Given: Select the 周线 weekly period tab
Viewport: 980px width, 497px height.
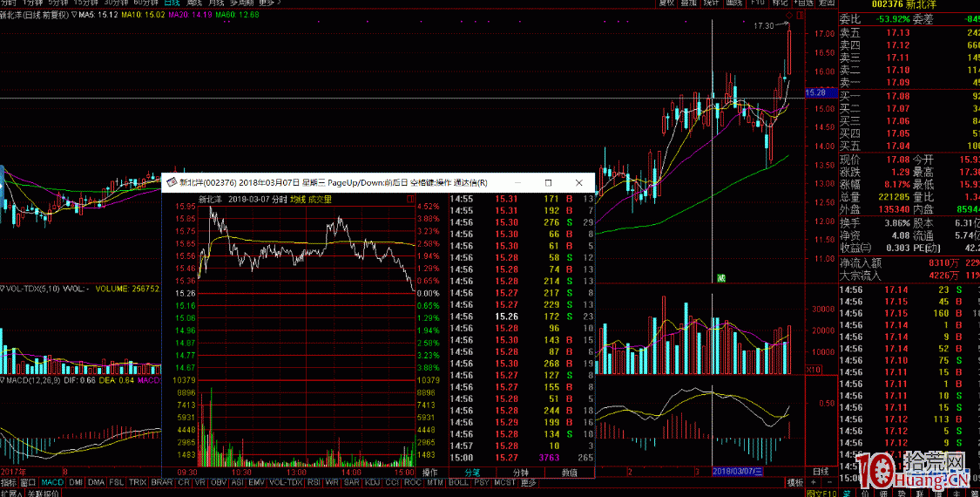Looking at the screenshot, I should [193, 3].
